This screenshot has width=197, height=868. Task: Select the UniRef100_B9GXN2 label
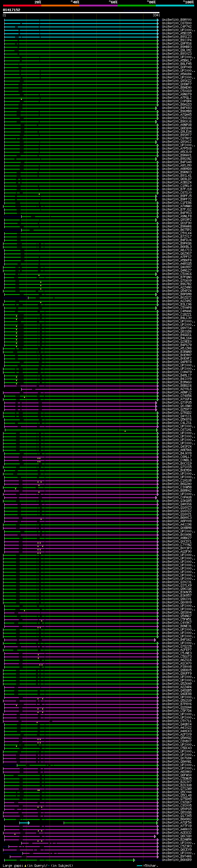pyautogui.click(x=177, y=159)
